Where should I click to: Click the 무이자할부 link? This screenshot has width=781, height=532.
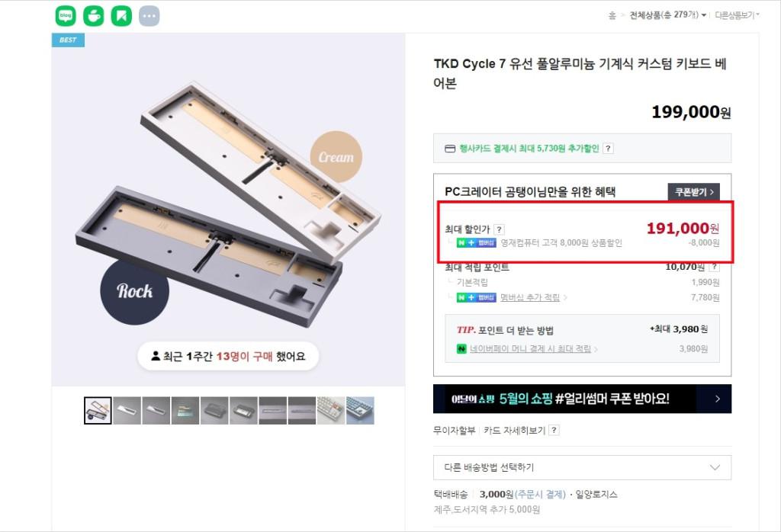pyautogui.click(x=454, y=430)
